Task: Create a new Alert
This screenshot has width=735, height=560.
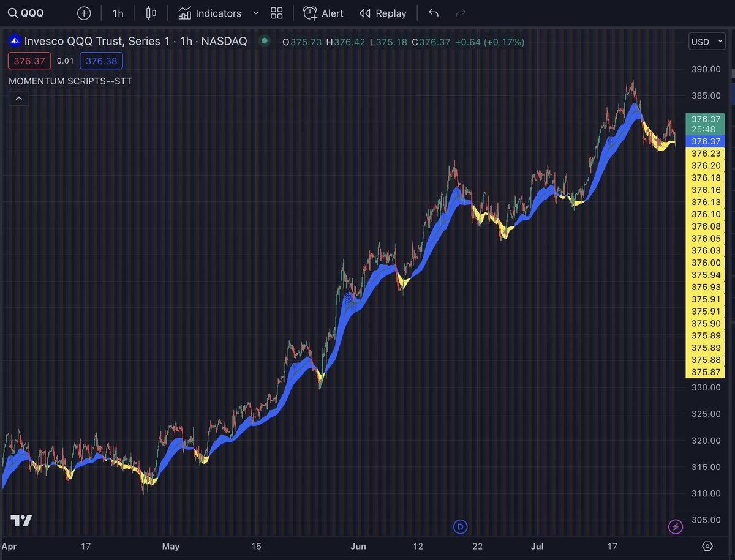Action: 324,13
